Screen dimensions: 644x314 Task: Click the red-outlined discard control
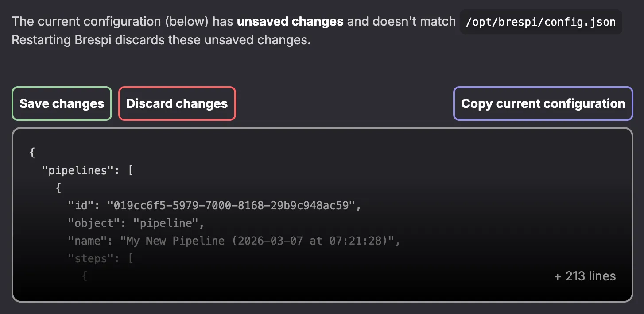tap(177, 103)
